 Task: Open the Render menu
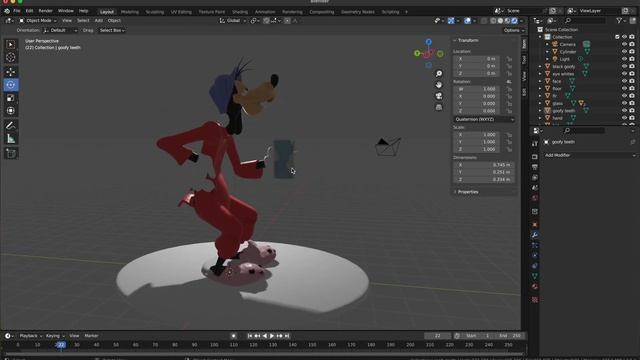point(45,11)
